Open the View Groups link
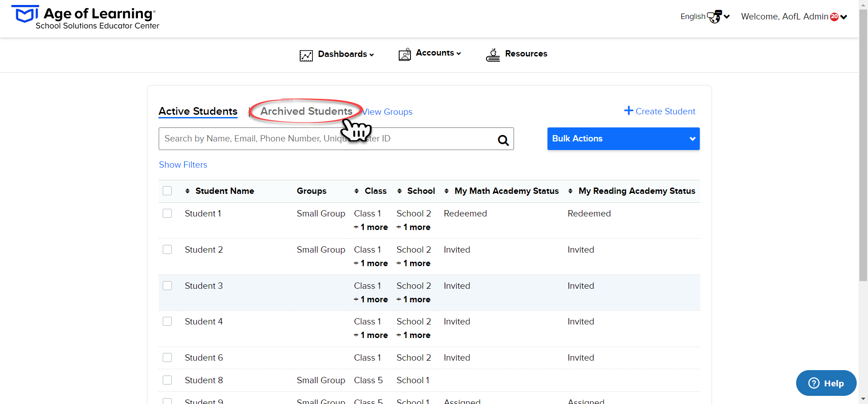The height and width of the screenshot is (404, 868). 387,112
